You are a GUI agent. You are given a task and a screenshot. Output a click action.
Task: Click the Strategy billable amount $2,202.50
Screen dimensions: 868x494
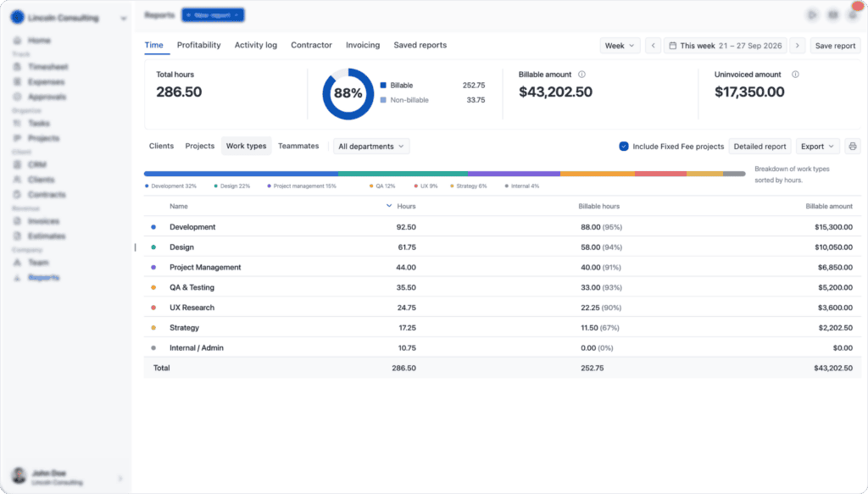[835, 327]
